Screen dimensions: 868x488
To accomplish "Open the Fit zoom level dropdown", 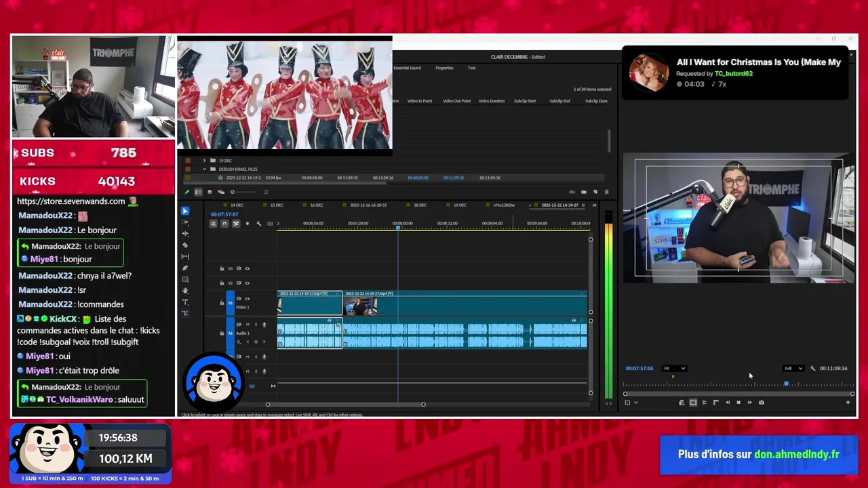I will tap(674, 369).
